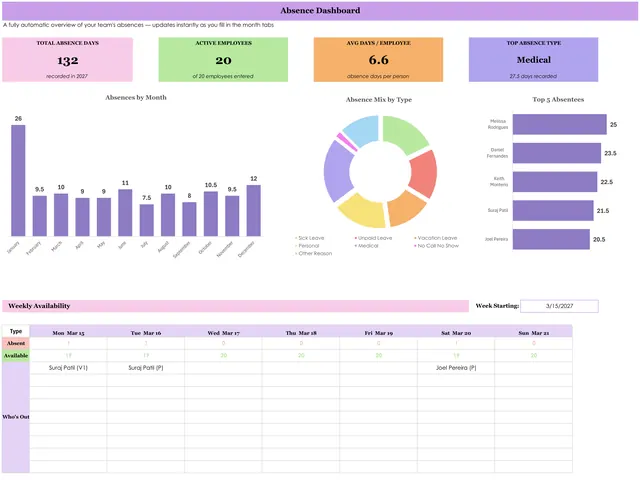Click the orange donut chart segment
The height and width of the screenshot is (480, 640).
pos(405,208)
